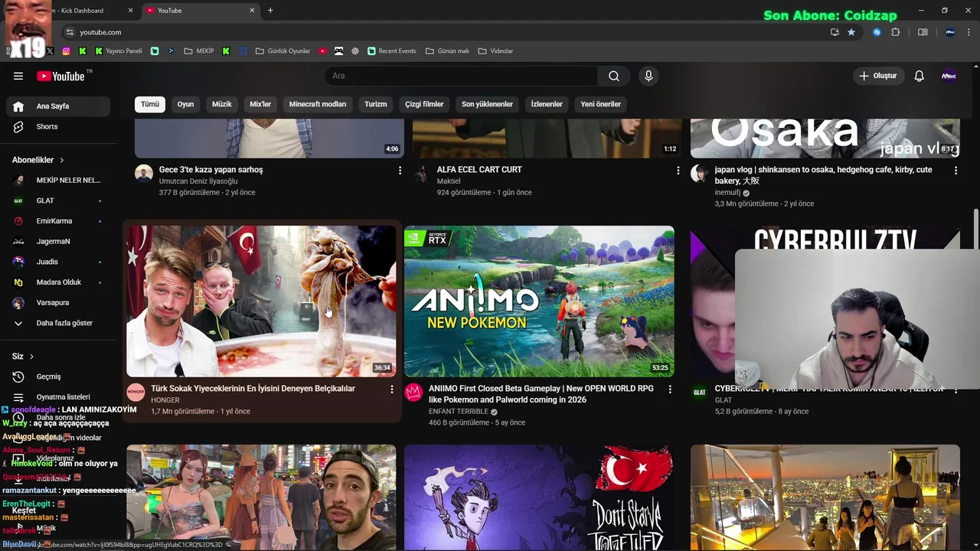Open the JagermaN subscription
This screenshot has width=980, height=551.
pos(58,241)
